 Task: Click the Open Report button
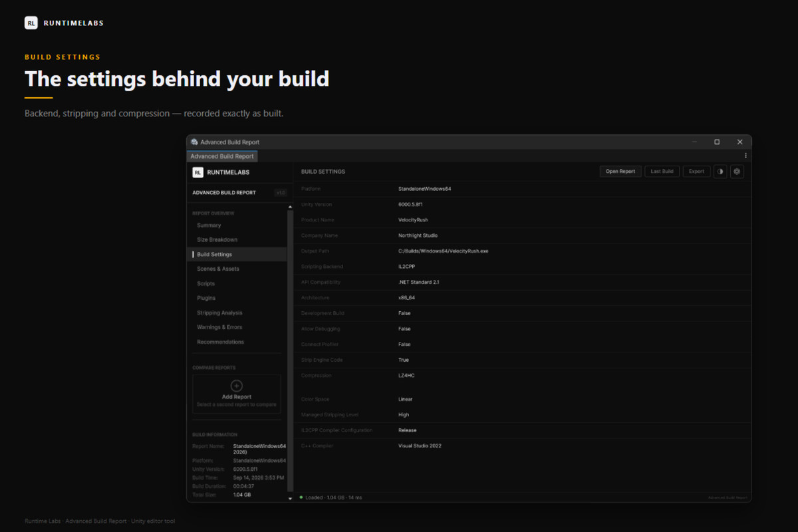pyautogui.click(x=620, y=172)
